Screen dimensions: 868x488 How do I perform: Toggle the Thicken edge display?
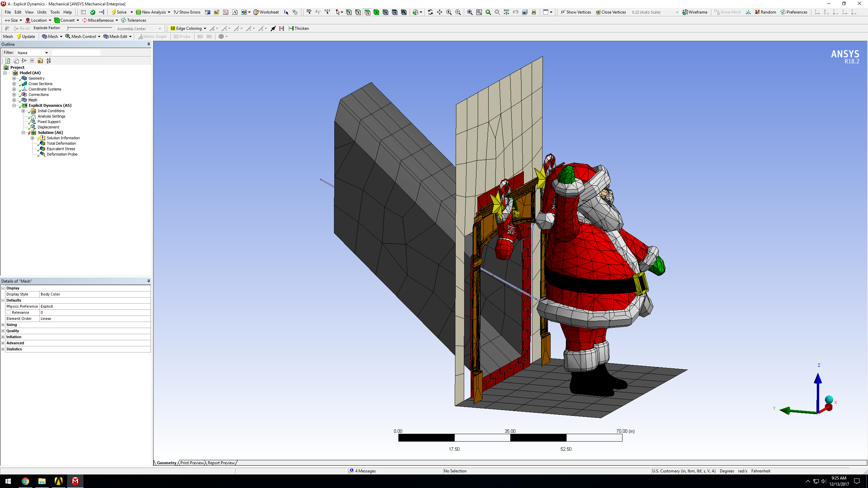tap(299, 28)
